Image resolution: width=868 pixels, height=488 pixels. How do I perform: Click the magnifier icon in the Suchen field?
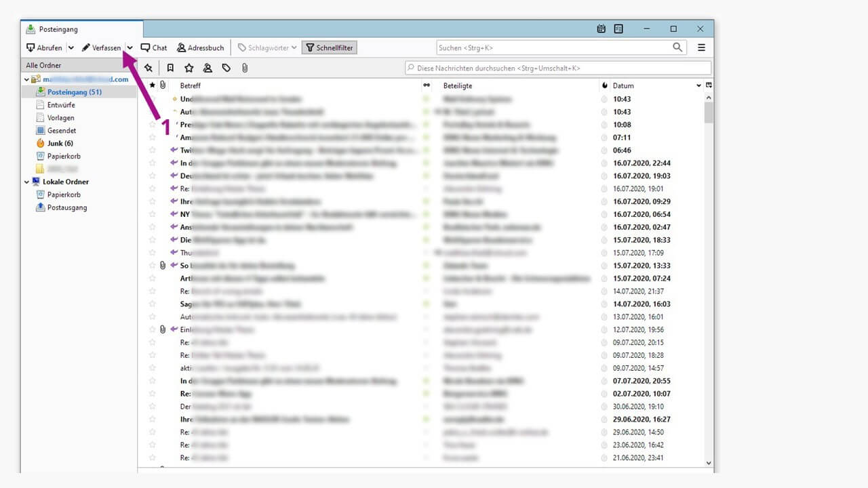677,47
